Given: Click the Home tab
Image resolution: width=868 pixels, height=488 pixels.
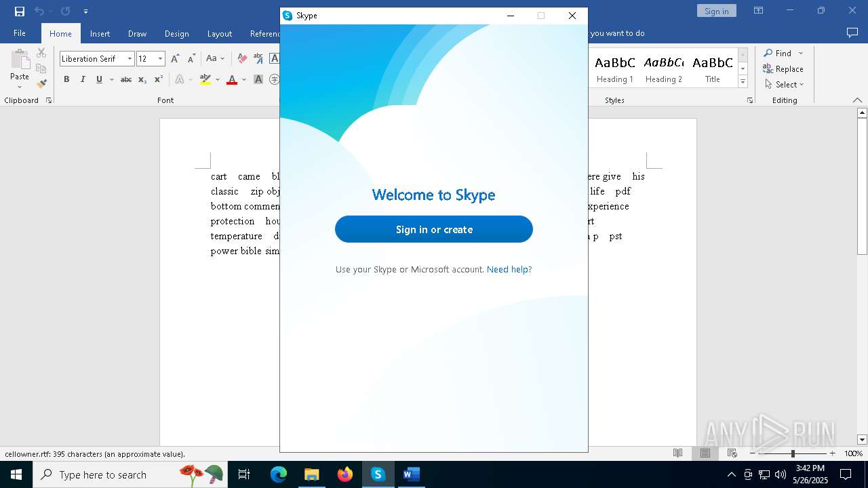Looking at the screenshot, I should pyautogui.click(x=60, y=33).
